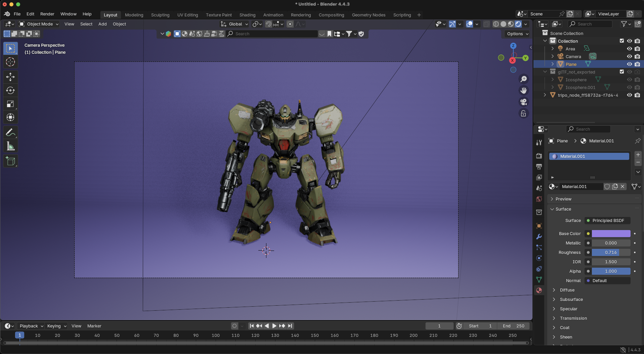Screen dimensions: 644x354
Task: Expand the Subsurface material panel
Action: click(571, 299)
